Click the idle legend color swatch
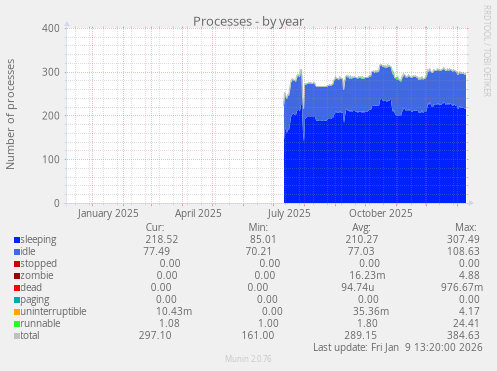Screen dimensions: 497x371 click(x=17, y=252)
